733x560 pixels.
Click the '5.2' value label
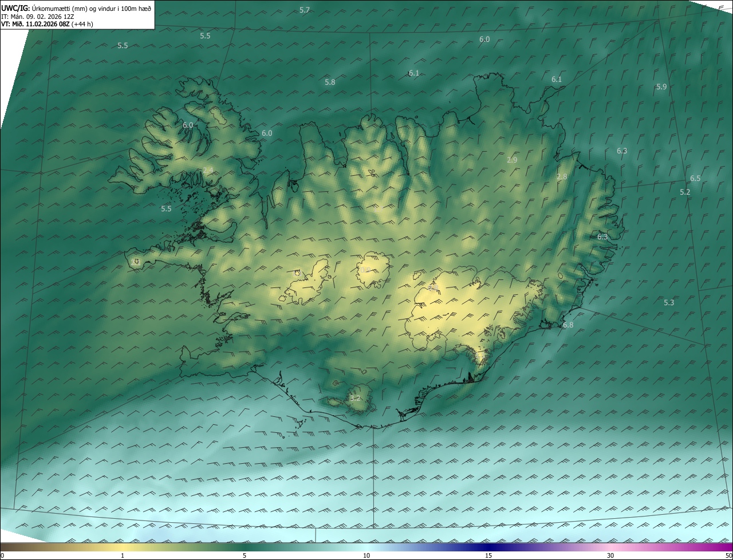pyautogui.click(x=685, y=192)
